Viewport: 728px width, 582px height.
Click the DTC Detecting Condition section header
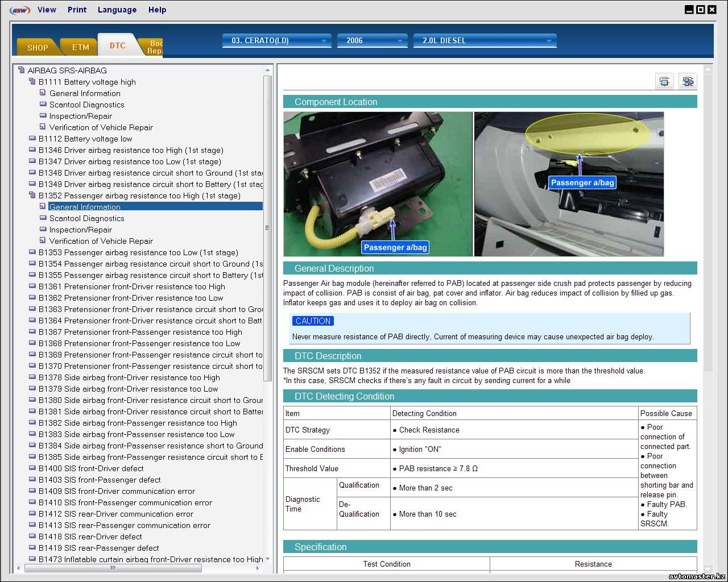(490, 396)
